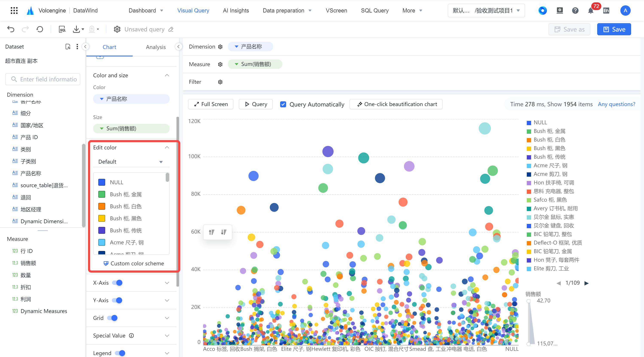Expand the Grid section chevron
This screenshot has height=357, width=644.
tap(167, 318)
